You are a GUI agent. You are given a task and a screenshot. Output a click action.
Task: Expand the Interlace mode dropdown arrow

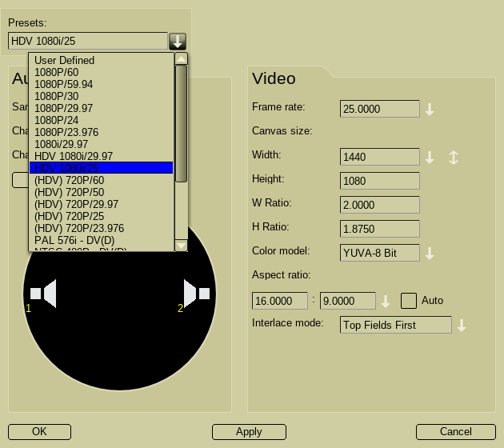click(x=462, y=326)
